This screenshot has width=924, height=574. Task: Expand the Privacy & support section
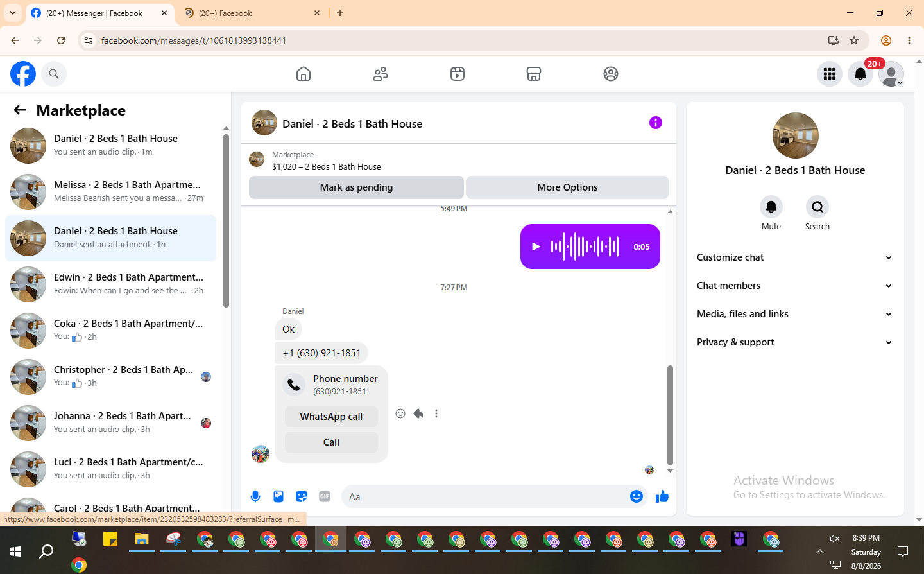tap(795, 342)
